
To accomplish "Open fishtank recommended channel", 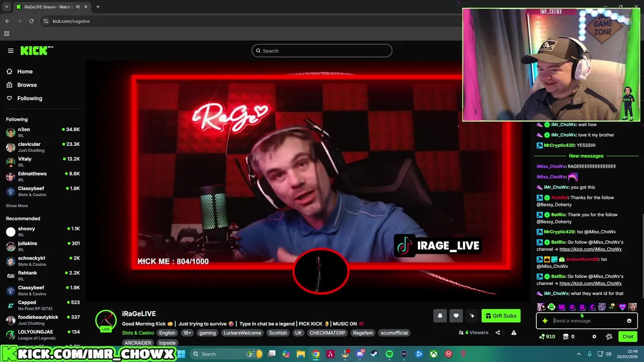I will [x=43, y=276].
